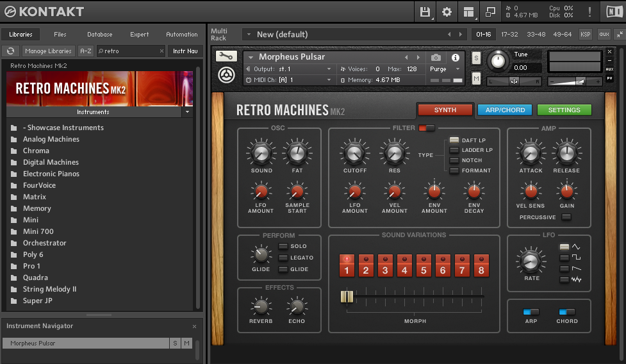The height and width of the screenshot is (364, 626).
Task: Go to next multi rack preset
Action: (460, 35)
